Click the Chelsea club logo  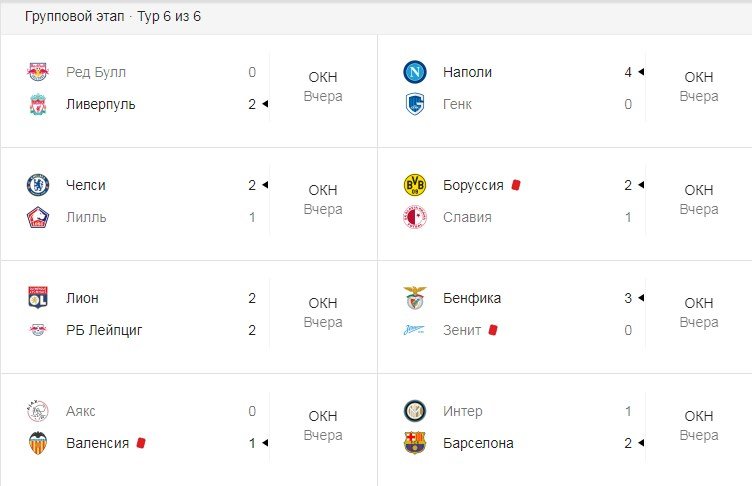[38, 185]
